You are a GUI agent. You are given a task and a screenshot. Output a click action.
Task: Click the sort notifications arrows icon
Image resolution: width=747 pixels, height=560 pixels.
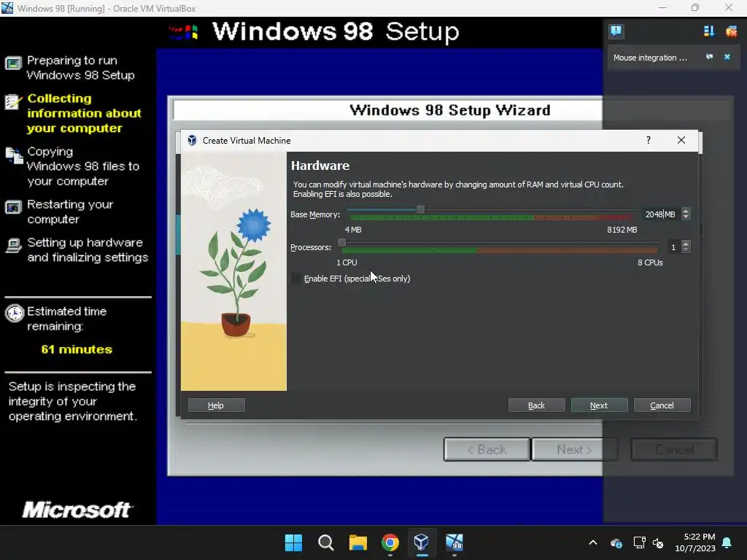(x=709, y=31)
